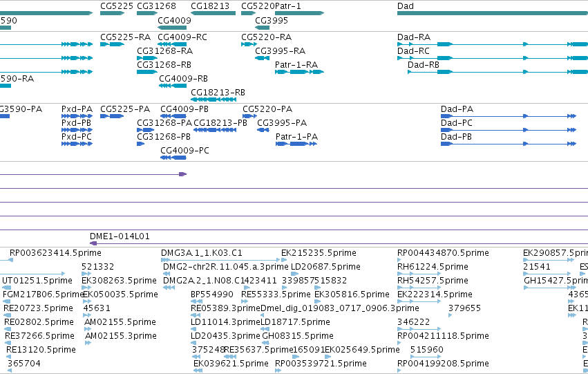This screenshot has height=374, width=588.
Task: Click transcript label CG4009-RC
Action: (182, 37)
